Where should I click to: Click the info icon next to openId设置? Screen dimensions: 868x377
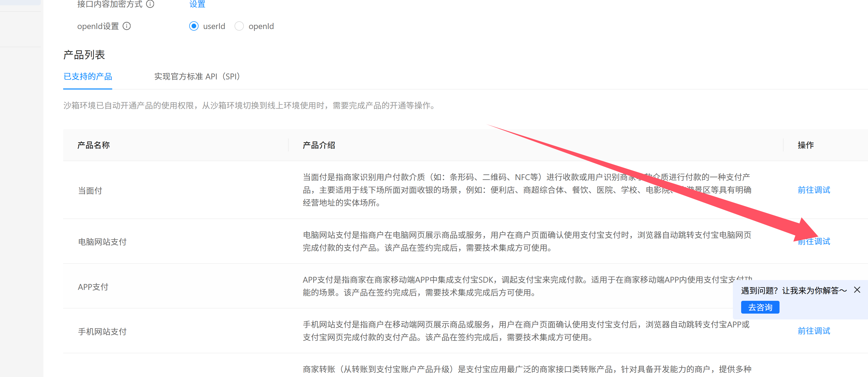pos(127,26)
